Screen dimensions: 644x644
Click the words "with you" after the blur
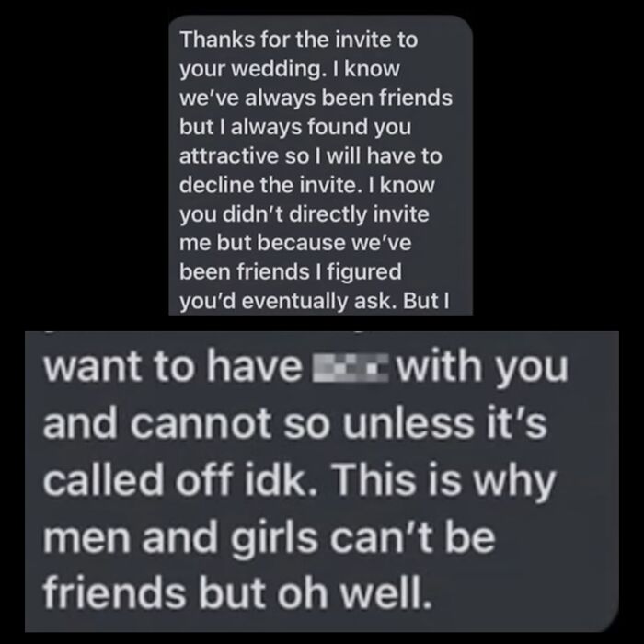(482, 368)
